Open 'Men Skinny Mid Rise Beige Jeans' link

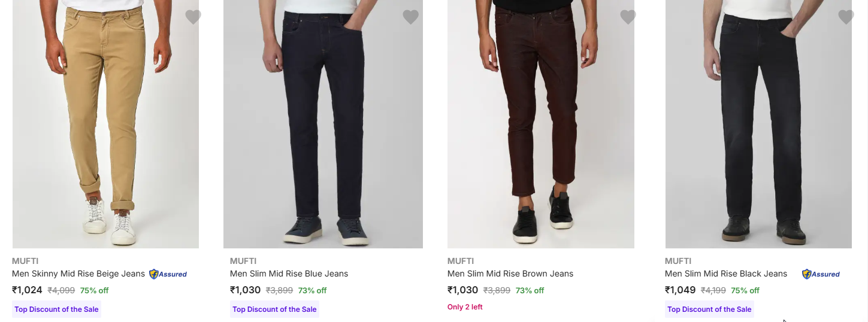[78, 274]
